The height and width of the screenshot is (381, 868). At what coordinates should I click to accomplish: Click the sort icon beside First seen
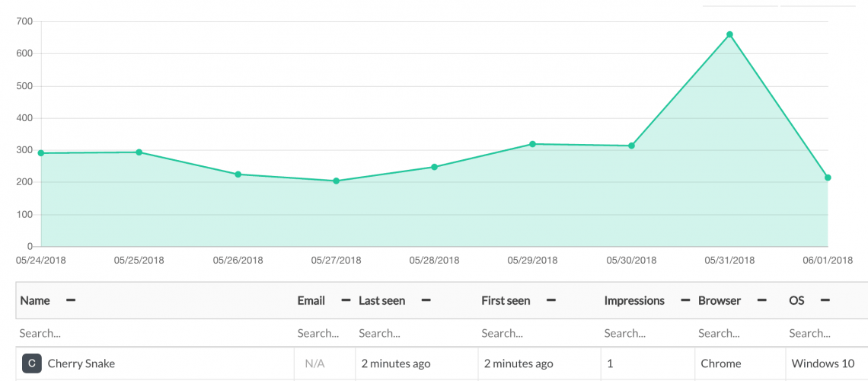point(550,301)
